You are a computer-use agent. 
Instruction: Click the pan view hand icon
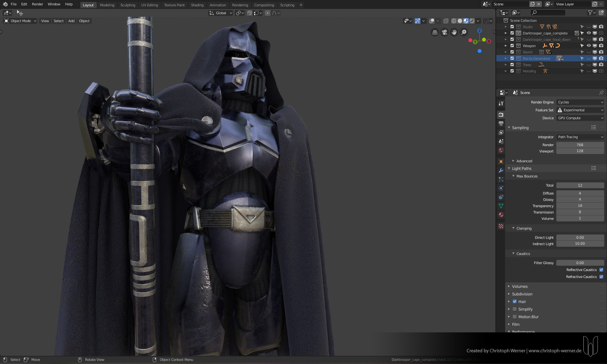pyautogui.click(x=454, y=32)
